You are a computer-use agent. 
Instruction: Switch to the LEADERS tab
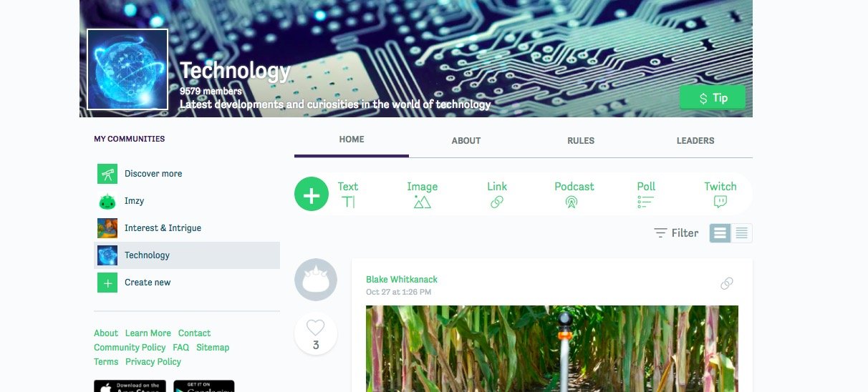point(695,141)
